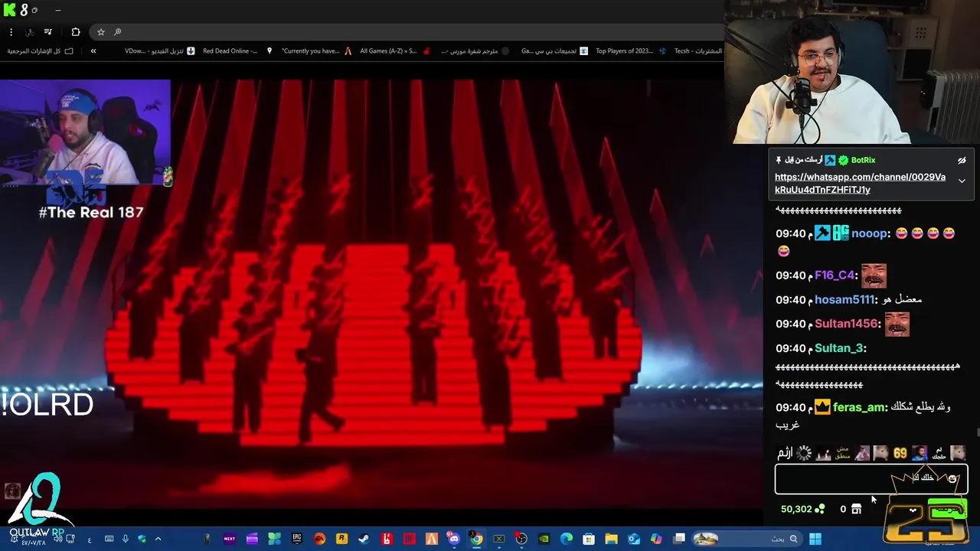Click username nooop in chat

(869, 233)
